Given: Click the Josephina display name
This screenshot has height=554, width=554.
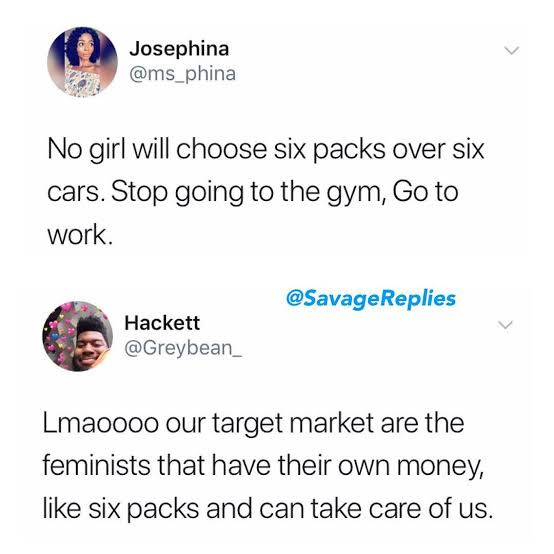Looking at the screenshot, I should (179, 49).
